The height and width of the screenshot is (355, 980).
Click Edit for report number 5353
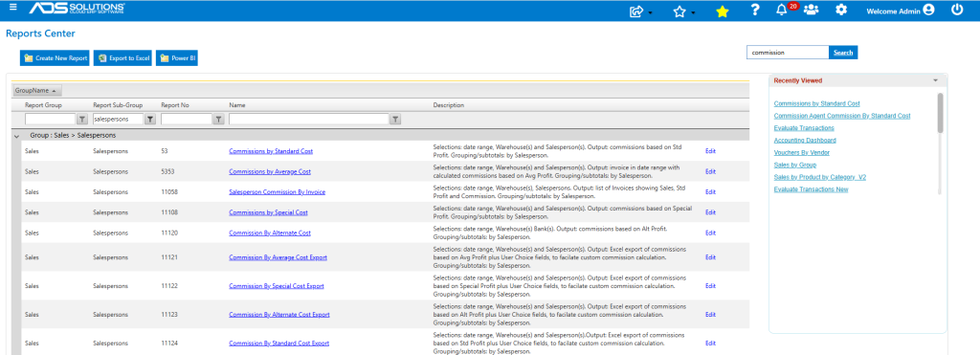coord(710,171)
